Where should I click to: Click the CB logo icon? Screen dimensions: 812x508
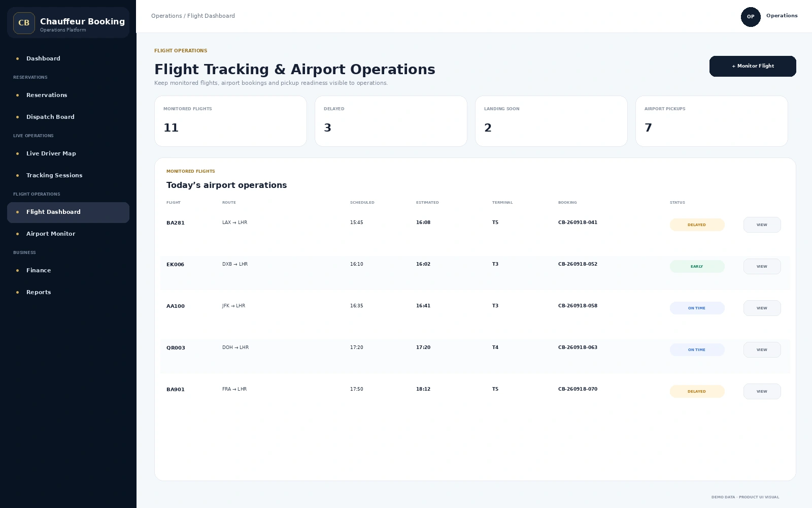(24, 23)
